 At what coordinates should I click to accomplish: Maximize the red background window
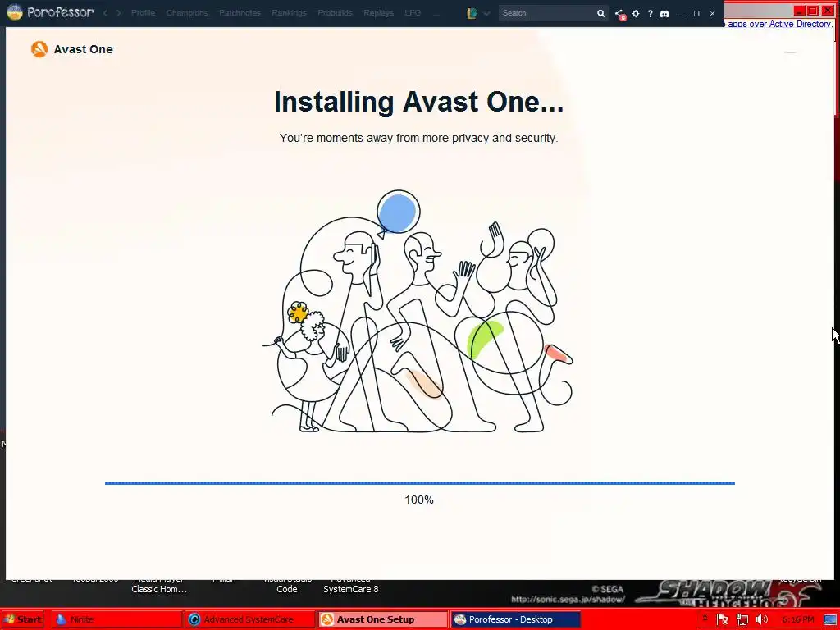813,11
